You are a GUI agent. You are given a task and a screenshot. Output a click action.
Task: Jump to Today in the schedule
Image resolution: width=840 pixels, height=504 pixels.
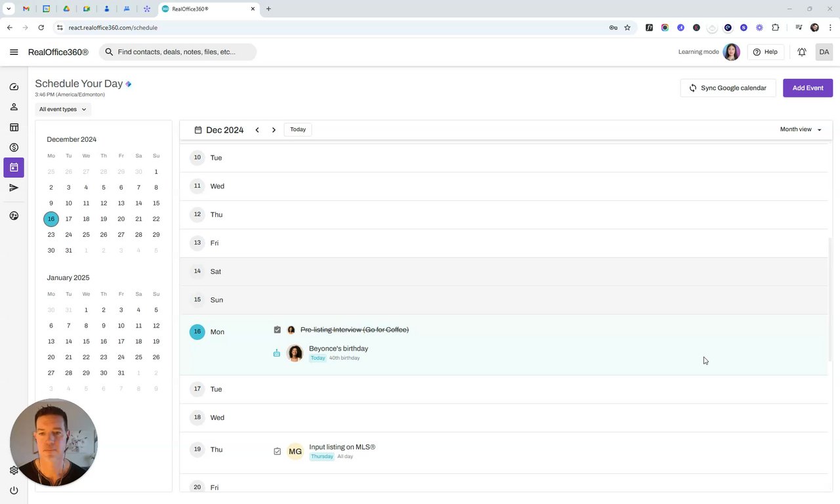point(298,129)
